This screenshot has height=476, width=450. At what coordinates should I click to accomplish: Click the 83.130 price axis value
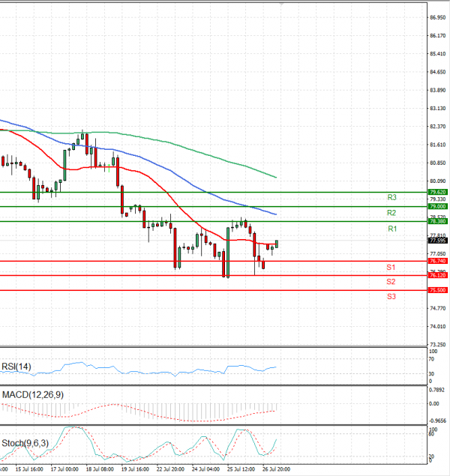(438, 109)
